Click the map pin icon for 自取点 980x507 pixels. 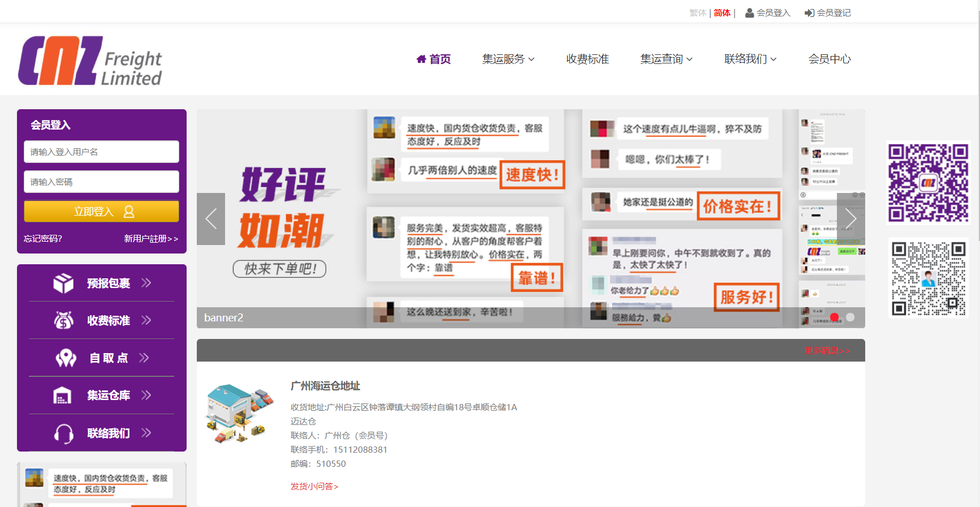pos(66,358)
